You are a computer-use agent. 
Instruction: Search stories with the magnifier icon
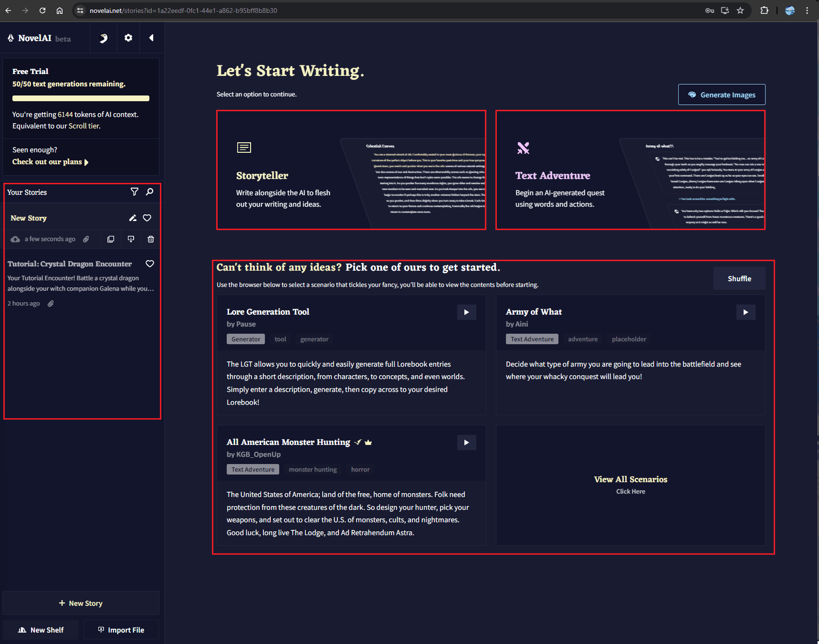(x=150, y=191)
